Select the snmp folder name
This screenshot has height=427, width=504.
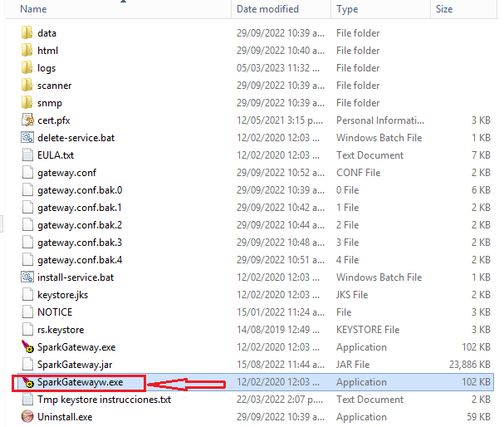tap(50, 103)
